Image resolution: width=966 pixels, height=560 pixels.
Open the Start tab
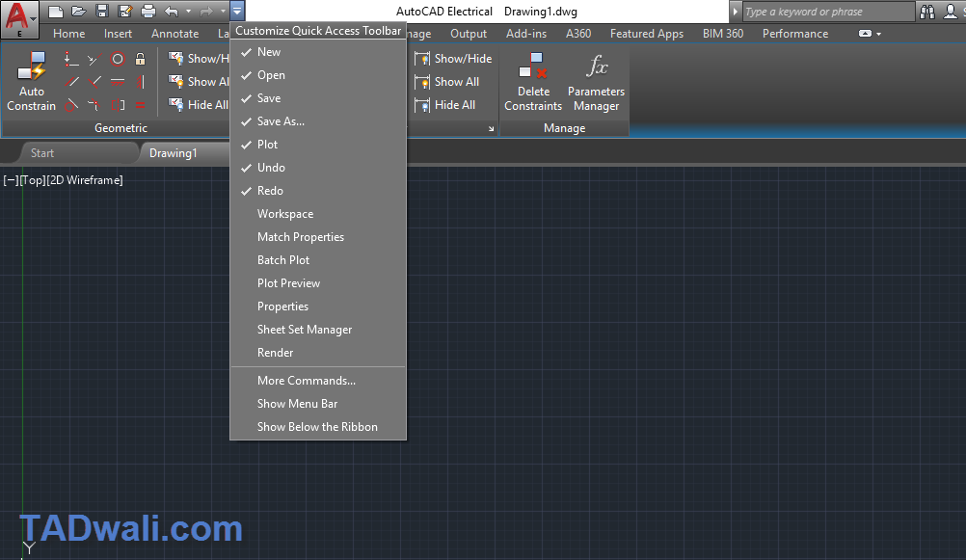point(42,151)
